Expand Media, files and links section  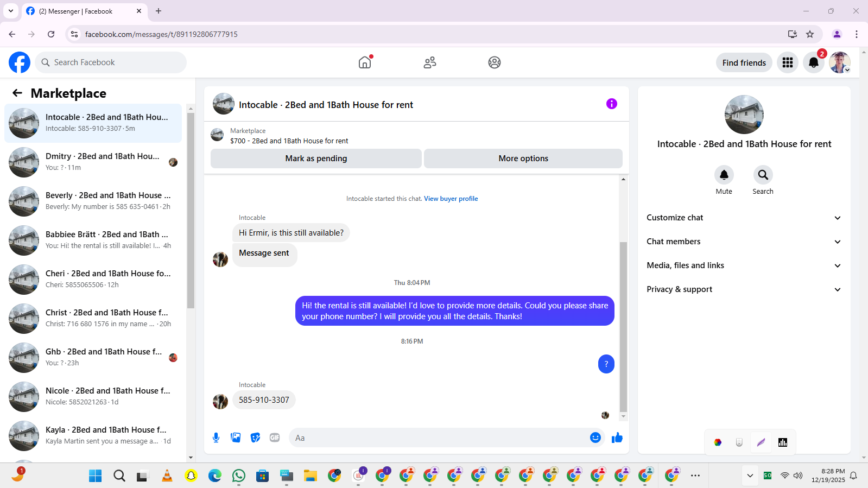click(x=744, y=265)
